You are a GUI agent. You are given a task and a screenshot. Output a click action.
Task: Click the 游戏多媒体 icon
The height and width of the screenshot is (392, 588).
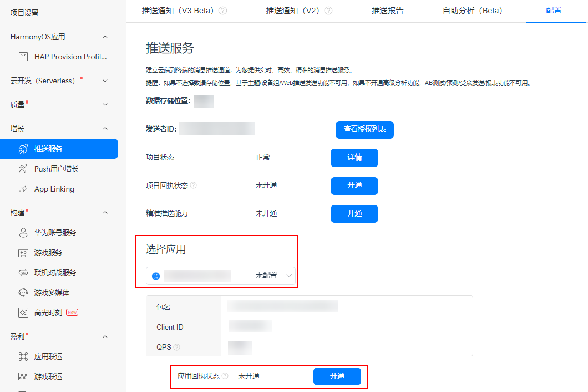23,293
